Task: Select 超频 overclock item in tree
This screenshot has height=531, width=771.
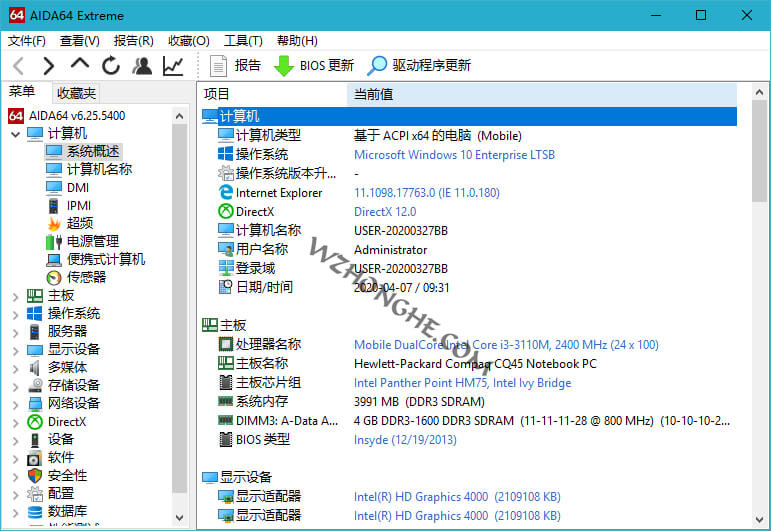Action: point(80,223)
